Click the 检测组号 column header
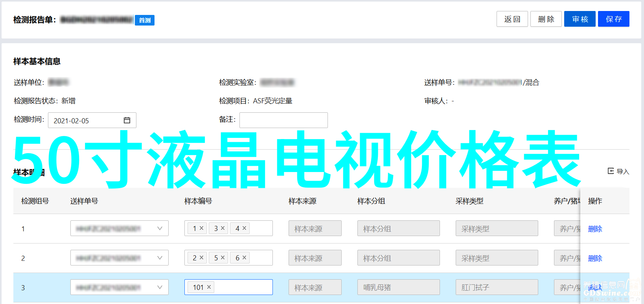The width and height of the screenshot is (644, 304). click(x=35, y=201)
